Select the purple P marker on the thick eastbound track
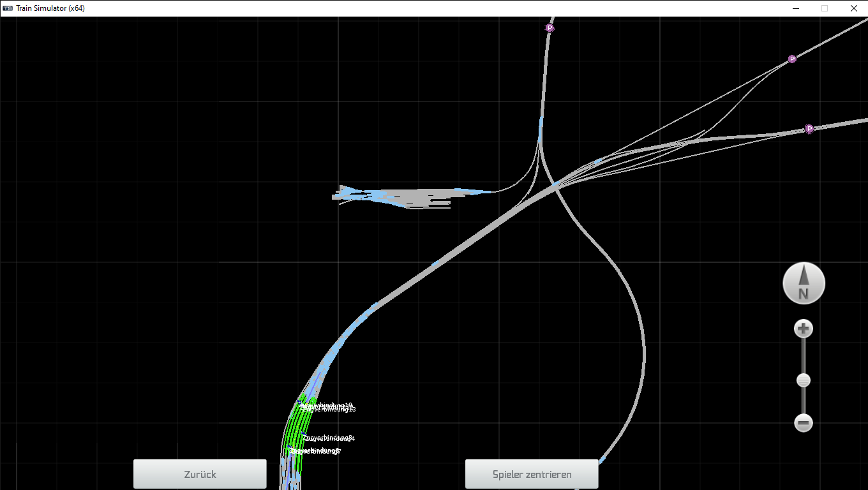 [x=809, y=129]
